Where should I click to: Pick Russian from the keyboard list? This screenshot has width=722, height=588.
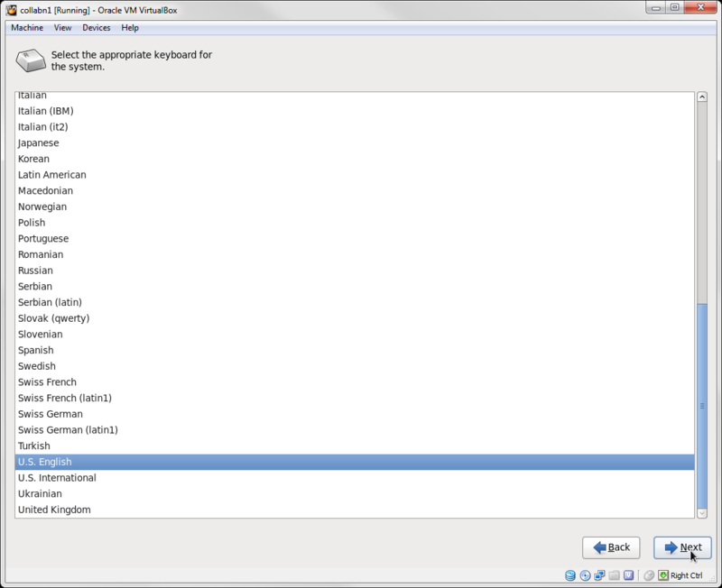[355, 271]
